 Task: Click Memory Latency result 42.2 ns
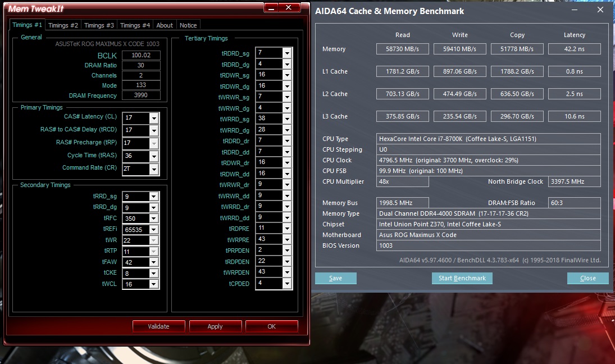click(574, 49)
